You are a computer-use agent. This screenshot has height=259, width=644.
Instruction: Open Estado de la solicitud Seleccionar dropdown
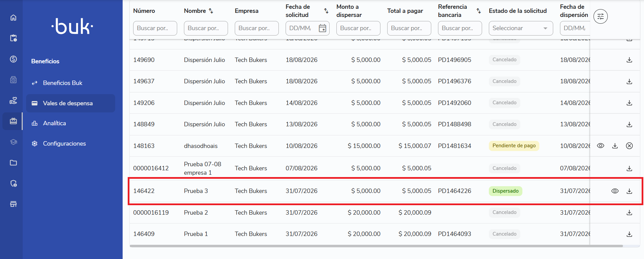521,28
